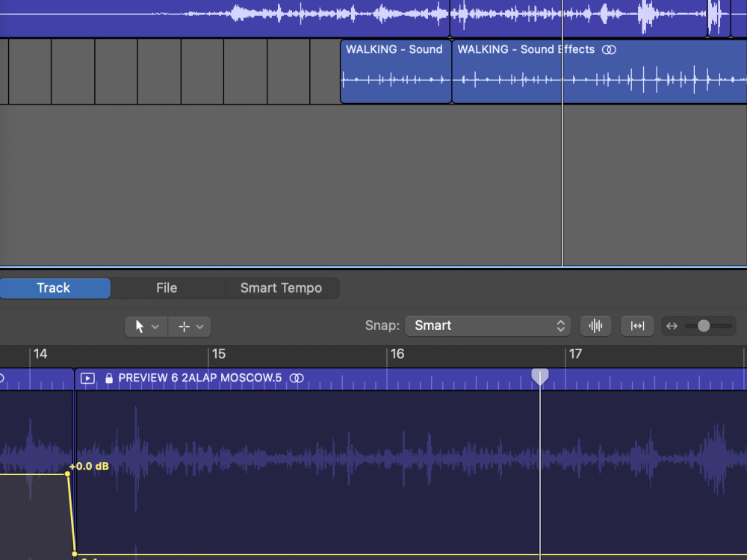
Task: Click the lock icon on PREVIEW region
Action: [x=109, y=379]
